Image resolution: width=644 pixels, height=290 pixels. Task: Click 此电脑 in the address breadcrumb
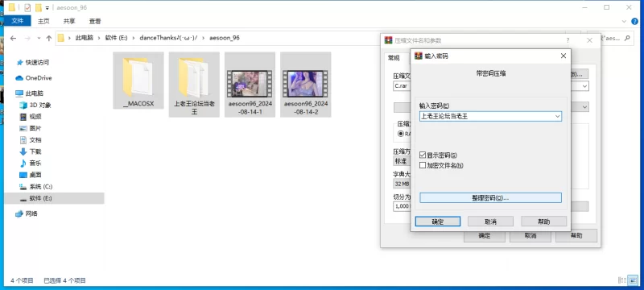tap(84, 38)
